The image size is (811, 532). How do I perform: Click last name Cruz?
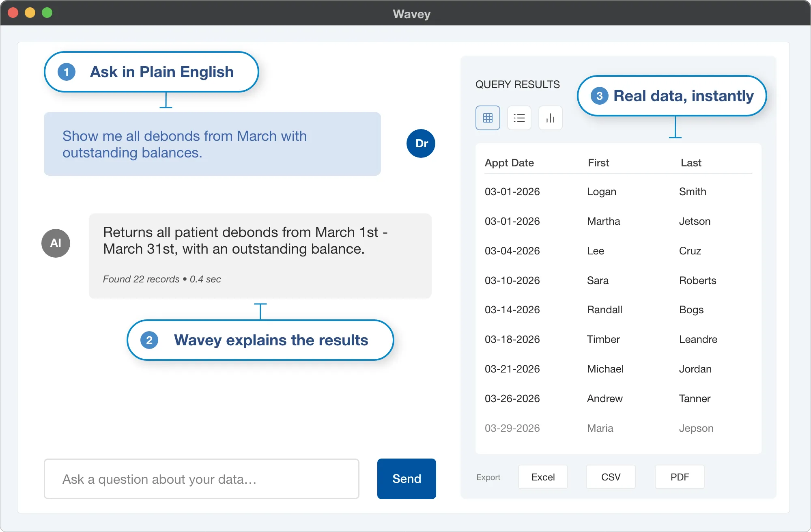(690, 251)
